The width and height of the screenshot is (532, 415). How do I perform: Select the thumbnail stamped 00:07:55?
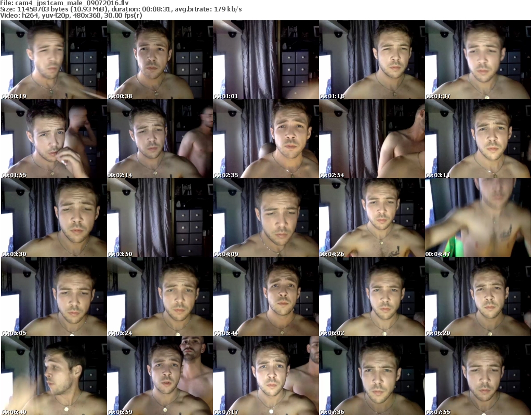[x=477, y=376]
